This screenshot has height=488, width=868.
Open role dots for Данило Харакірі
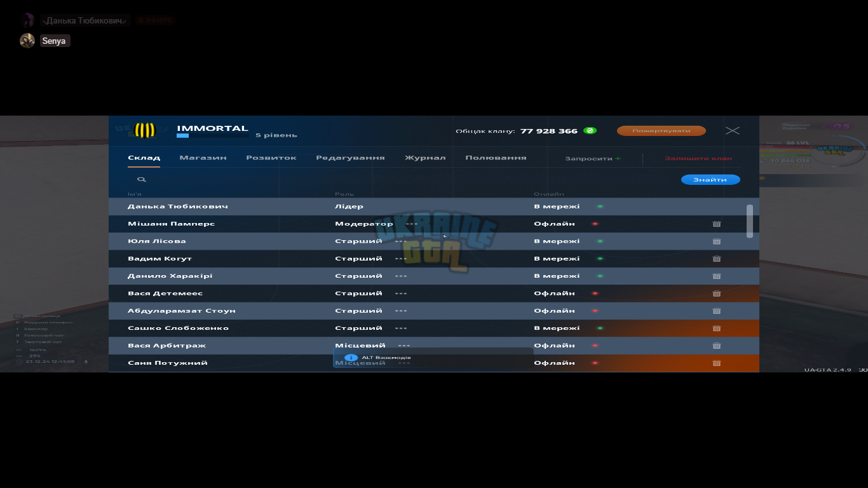[401, 276]
